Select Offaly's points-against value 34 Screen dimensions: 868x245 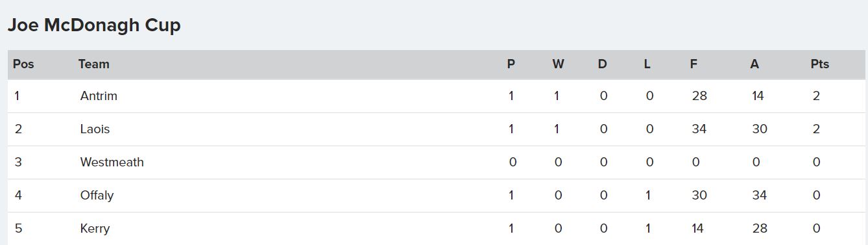pos(760,195)
